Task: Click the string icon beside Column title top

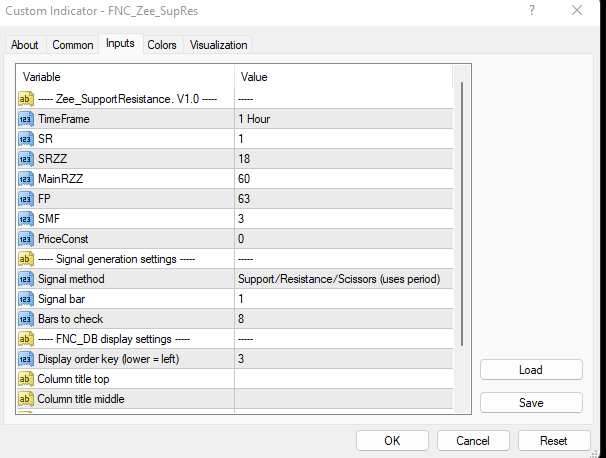Action: tap(26, 379)
